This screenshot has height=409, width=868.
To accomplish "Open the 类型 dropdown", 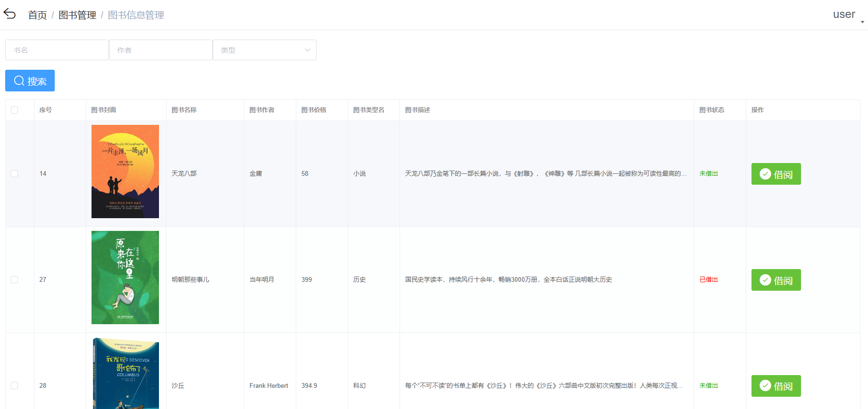I will click(x=265, y=50).
